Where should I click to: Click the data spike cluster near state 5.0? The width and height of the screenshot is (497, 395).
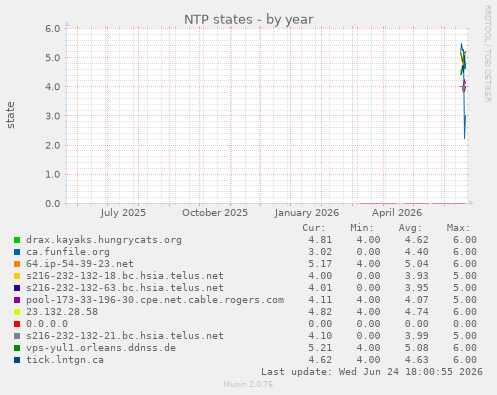(x=463, y=59)
